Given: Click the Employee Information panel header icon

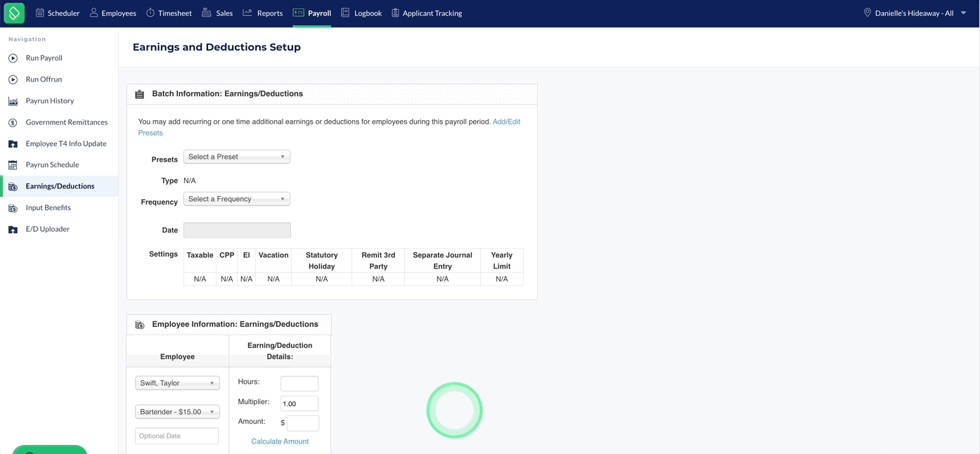Looking at the screenshot, I should coord(139,325).
